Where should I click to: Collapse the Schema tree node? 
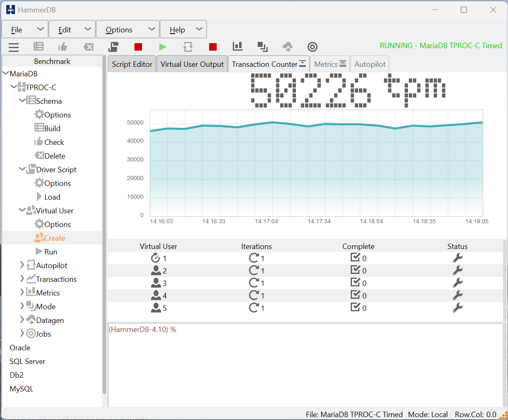22,101
